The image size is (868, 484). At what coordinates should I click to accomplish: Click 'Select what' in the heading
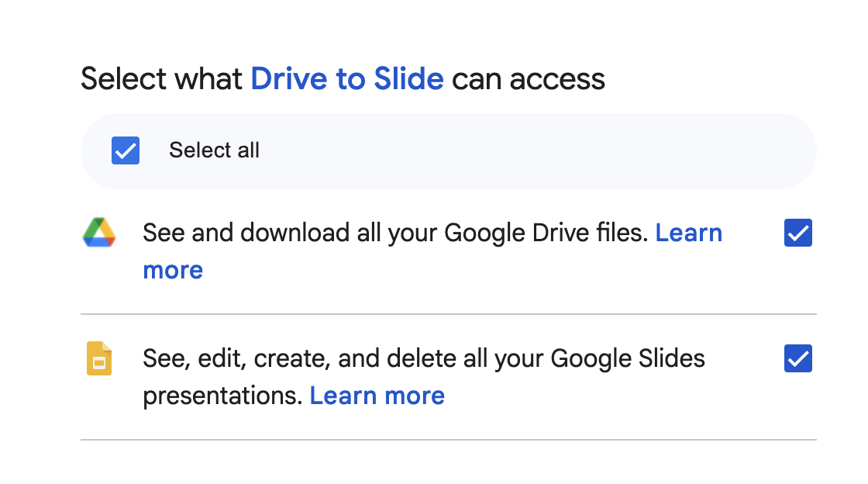tap(161, 78)
